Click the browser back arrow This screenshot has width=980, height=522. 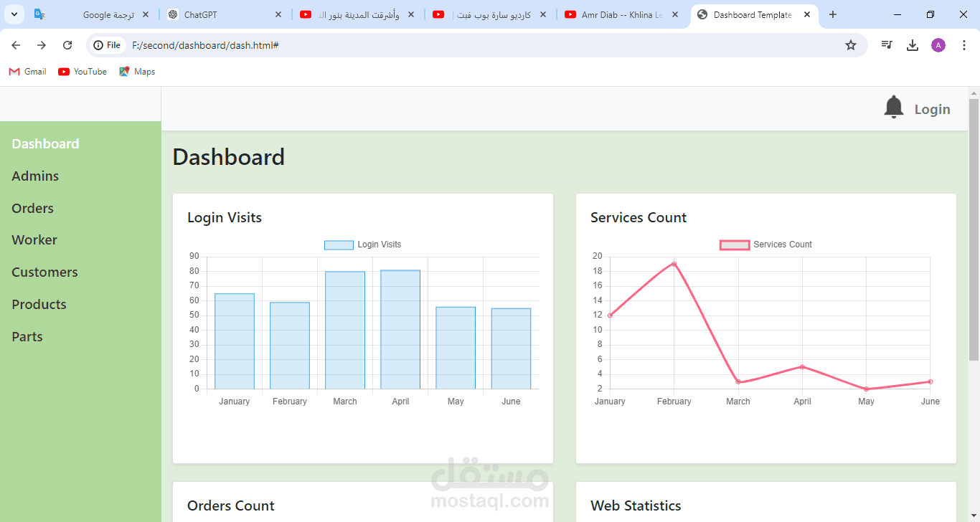(x=16, y=45)
